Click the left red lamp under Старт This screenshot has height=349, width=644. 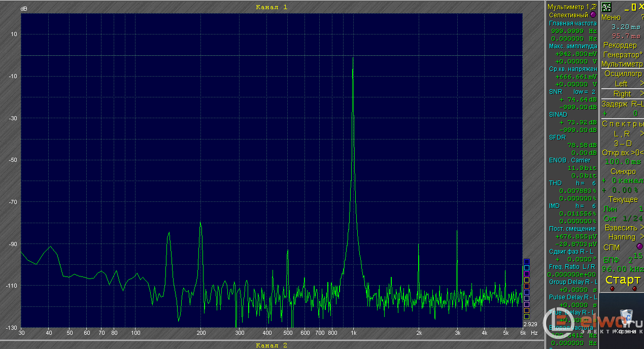(612, 289)
